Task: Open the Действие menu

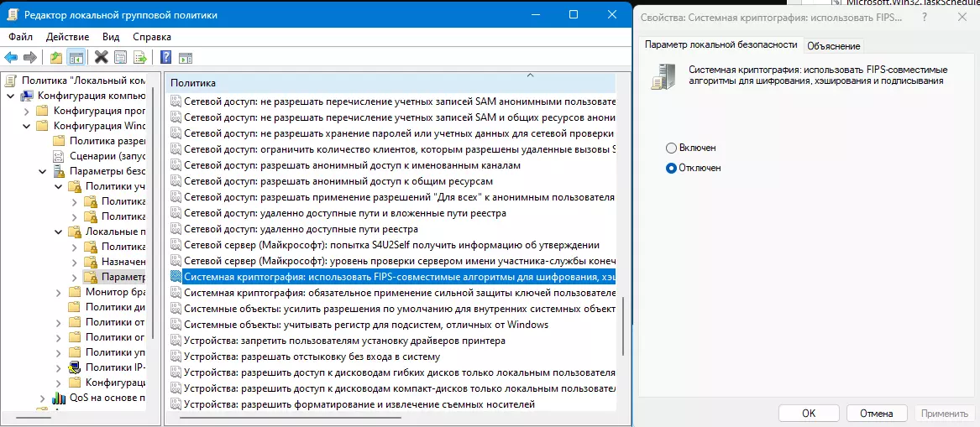Action: (x=67, y=37)
